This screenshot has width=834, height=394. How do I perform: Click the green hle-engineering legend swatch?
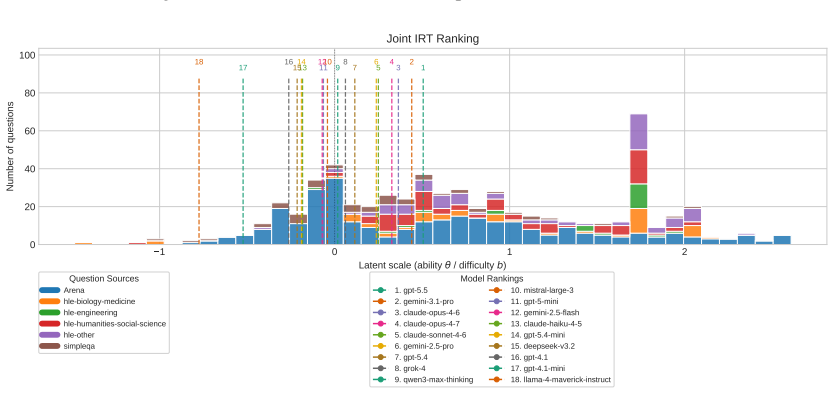[x=49, y=313]
